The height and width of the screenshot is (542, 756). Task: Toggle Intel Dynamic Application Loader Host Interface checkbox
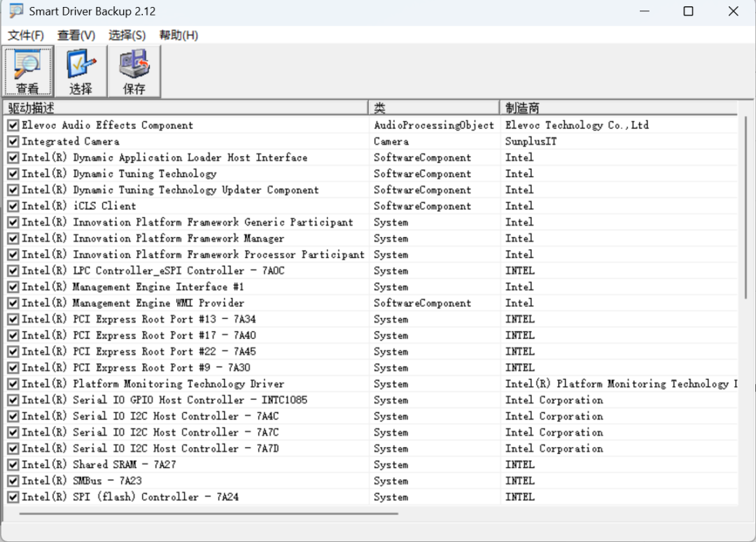pos(13,157)
